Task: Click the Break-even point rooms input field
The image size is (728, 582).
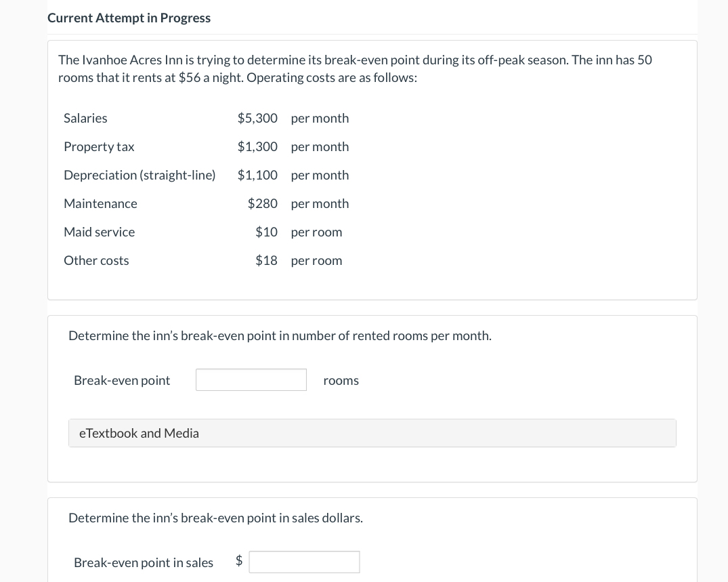Action: [x=251, y=380]
